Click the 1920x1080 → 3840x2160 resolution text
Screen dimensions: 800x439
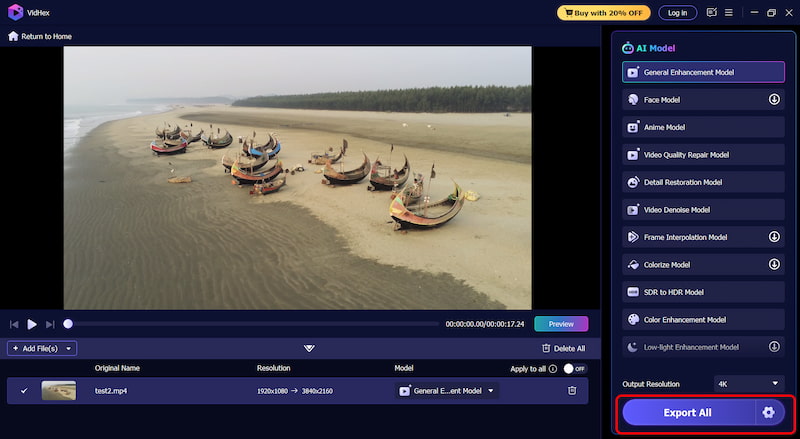295,391
